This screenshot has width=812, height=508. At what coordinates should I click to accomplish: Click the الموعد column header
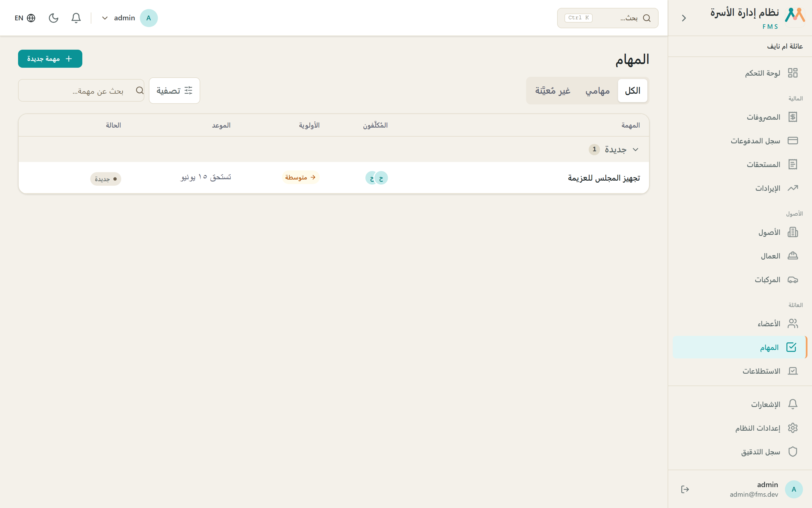(221, 125)
